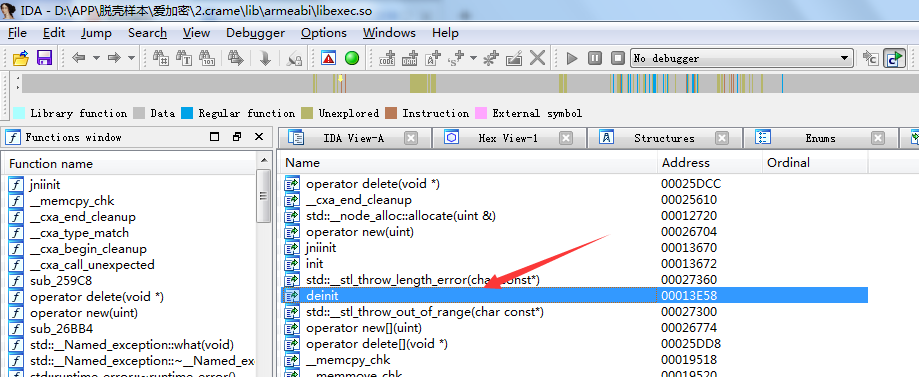Click the DATA plus make-data icon
919x377 pixels.
pyautogui.click(x=410, y=58)
